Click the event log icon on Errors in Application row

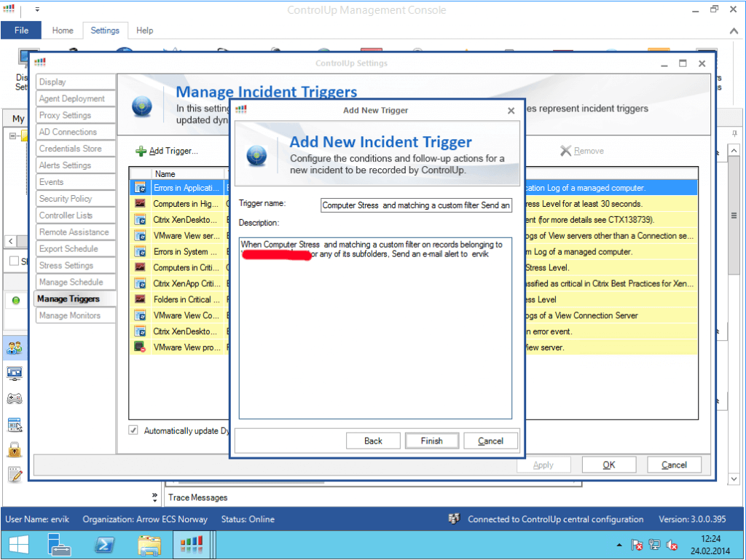click(138, 187)
